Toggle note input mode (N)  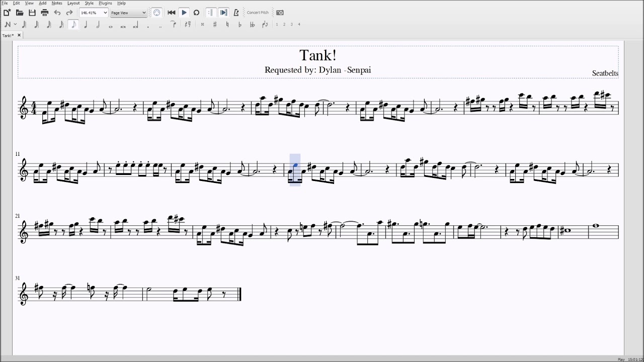coord(8,24)
